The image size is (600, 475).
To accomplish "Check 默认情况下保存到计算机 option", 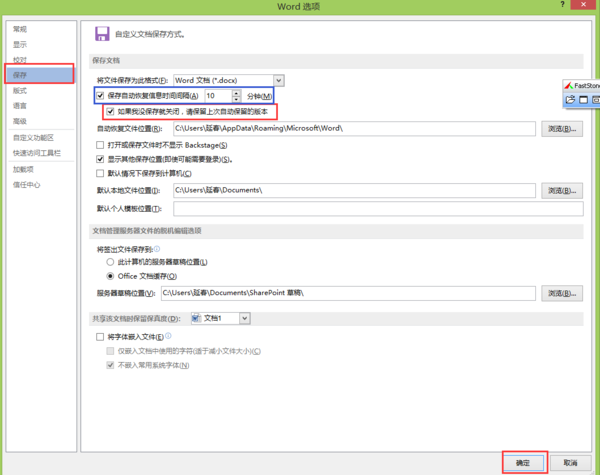I will [x=100, y=173].
